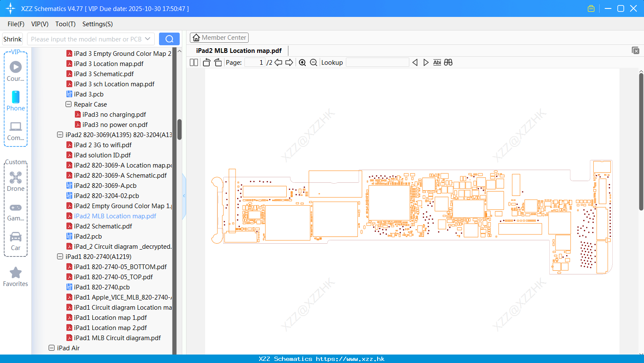This screenshot has height=363, width=644.
Task: Click the model number search input
Action: (x=87, y=39)
